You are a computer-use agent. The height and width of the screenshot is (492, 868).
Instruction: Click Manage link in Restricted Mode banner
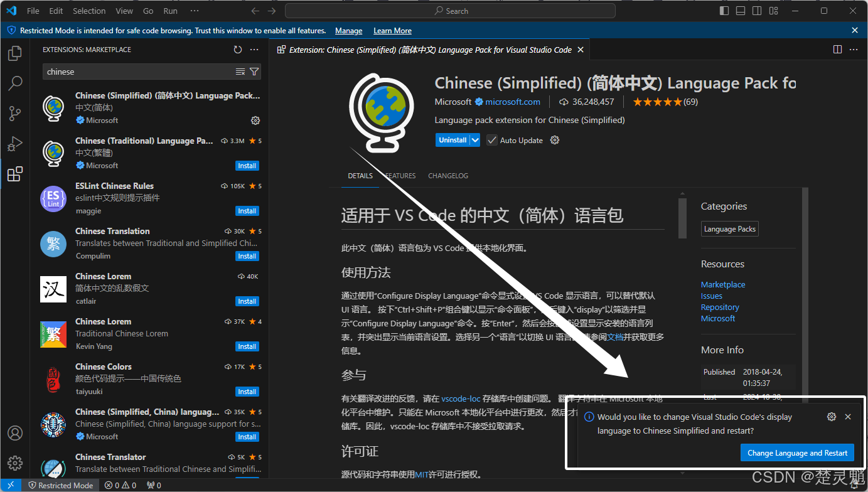coord(348,31)
